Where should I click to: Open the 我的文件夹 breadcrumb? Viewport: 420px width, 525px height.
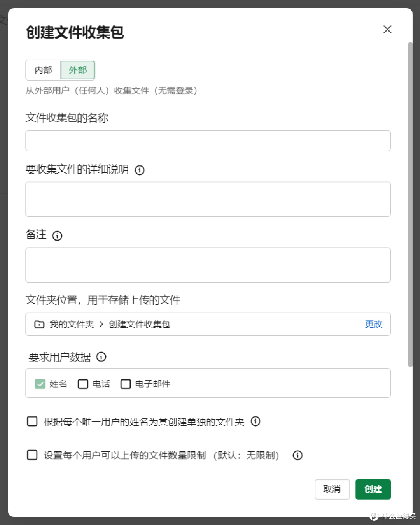[x=72, y=325]
